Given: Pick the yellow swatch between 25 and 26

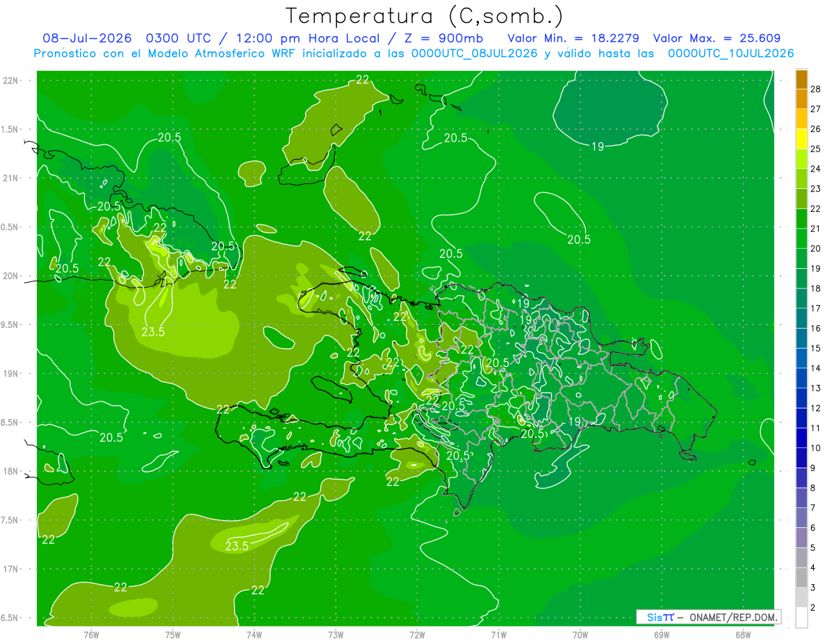Looking at the screenshot, I should pos(801,139).
